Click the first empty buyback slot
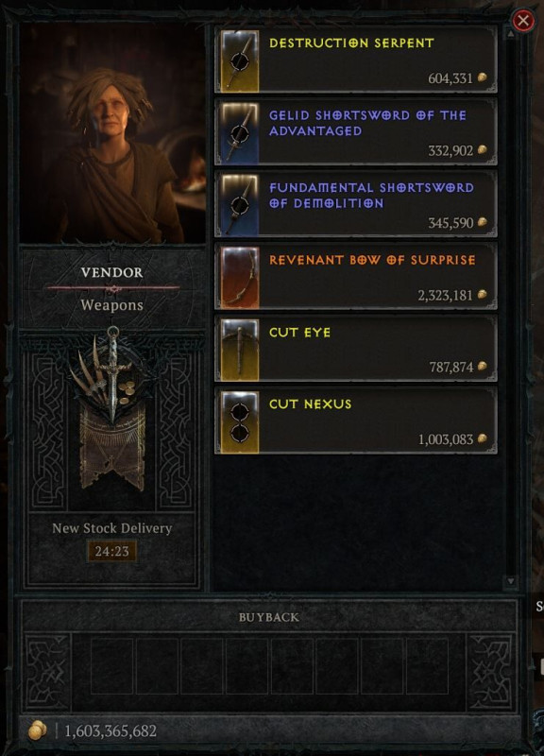Screen dimensions: 544x756 coord(111,666)
